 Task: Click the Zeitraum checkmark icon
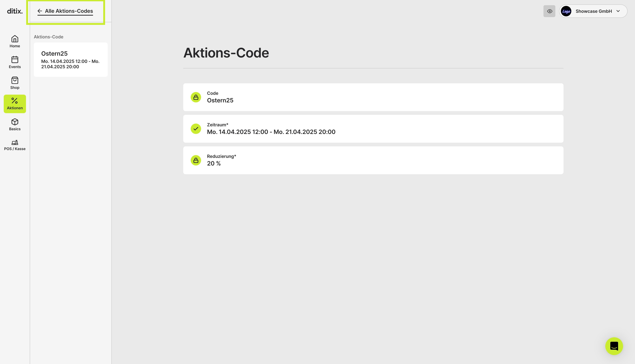coord(196,129)
